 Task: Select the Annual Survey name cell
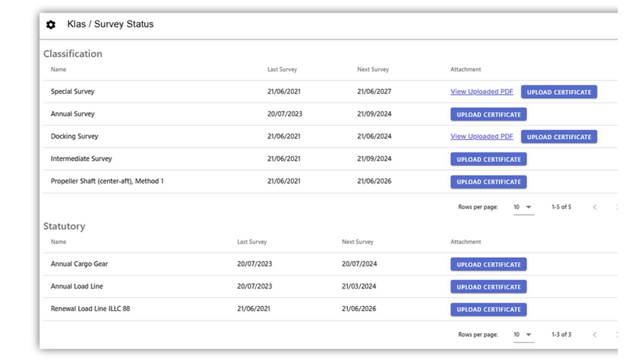pyautogui.click(x=73, y=114)
